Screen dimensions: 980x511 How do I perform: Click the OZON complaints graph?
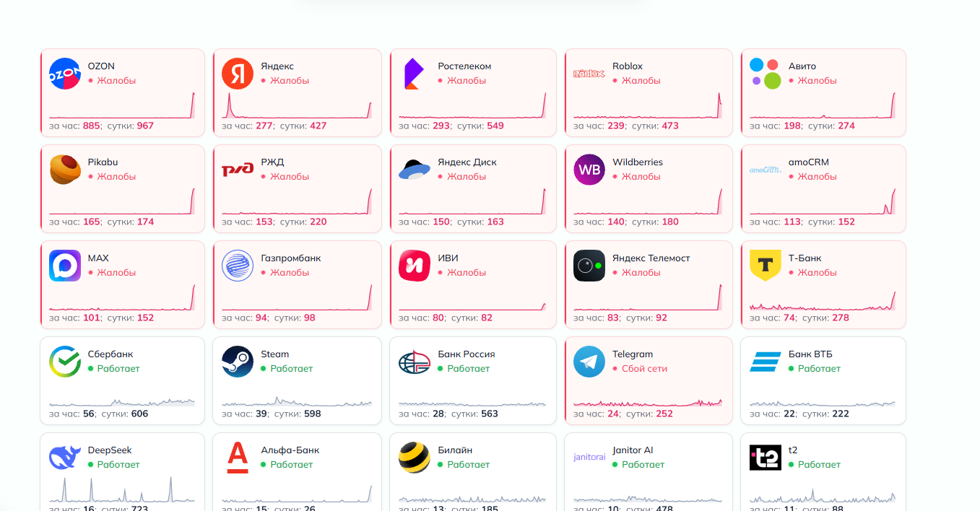click(x=122, y=105)
